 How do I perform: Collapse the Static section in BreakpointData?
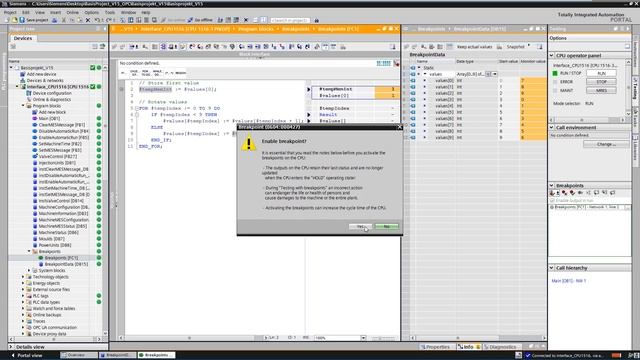click(x=419, y=68)
